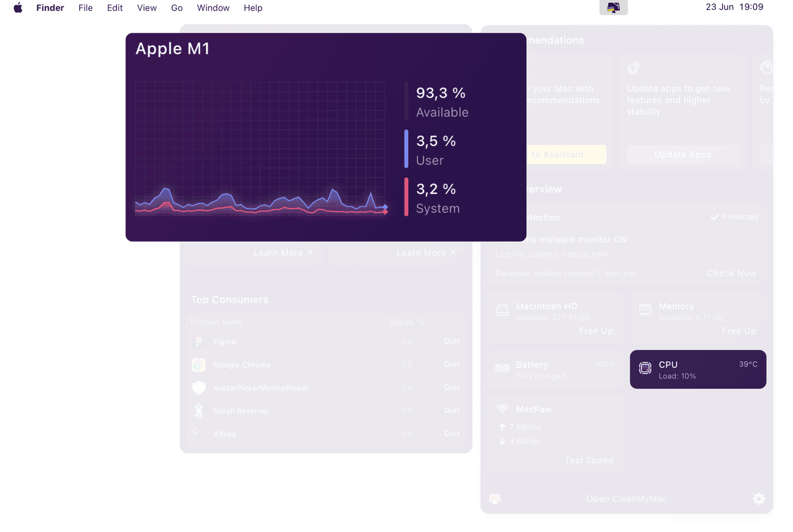This screenshot has width=793, height=532.
Task: Click the Macintosh HD tile title
Action: point(546,306)
